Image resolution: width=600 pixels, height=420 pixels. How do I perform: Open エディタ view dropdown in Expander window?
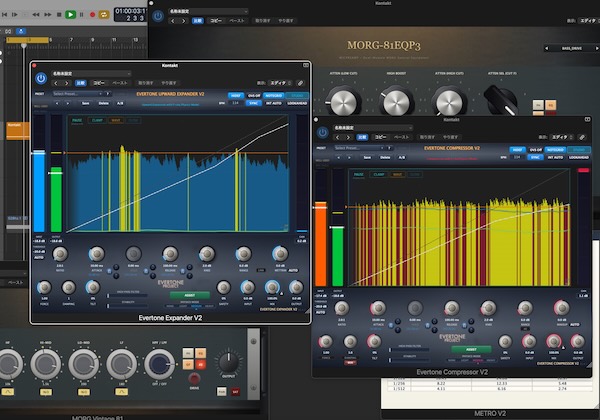pyautogui.click(x=281, y=83)
